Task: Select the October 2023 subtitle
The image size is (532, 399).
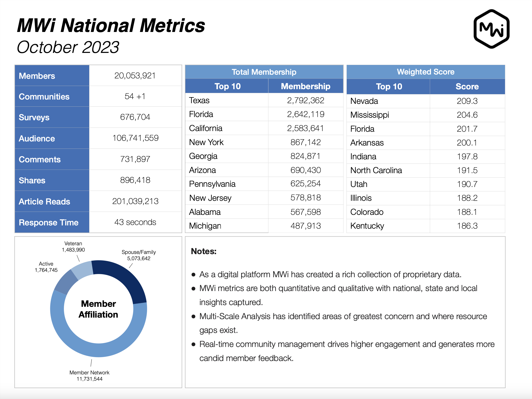Action: click(x=68, y=47)
